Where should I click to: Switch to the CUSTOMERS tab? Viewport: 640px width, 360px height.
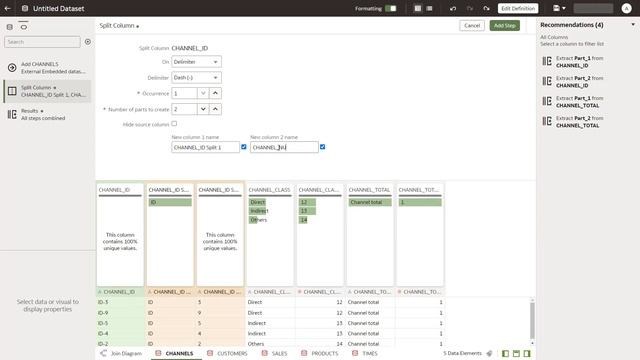(x=227, y=353)
